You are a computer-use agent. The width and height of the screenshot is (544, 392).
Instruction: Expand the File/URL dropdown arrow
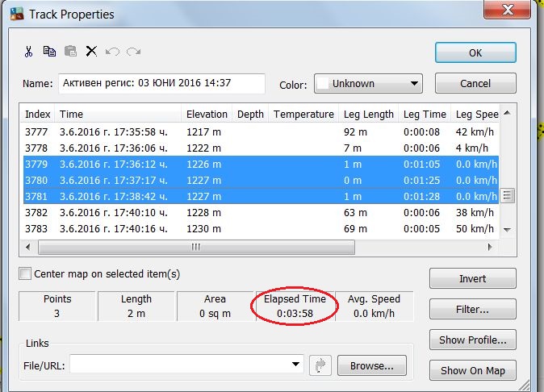click(x=295, y=365)
